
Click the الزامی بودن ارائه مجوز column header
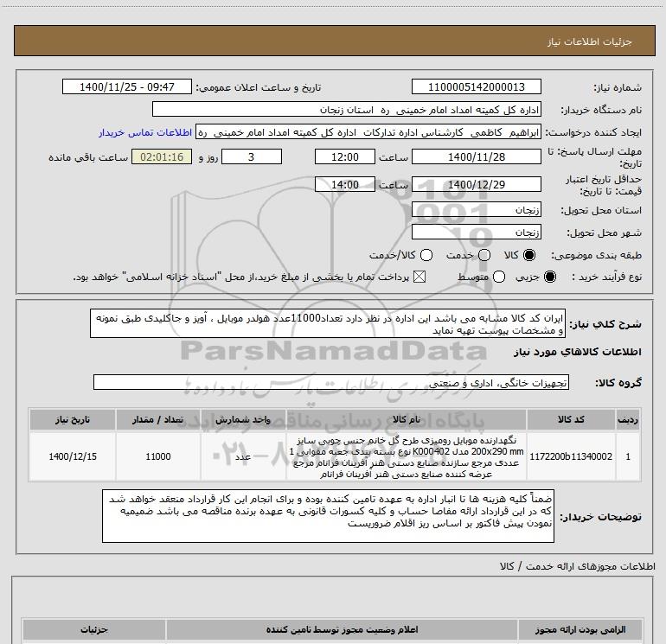pyautogui.click(x=580, y=629)
